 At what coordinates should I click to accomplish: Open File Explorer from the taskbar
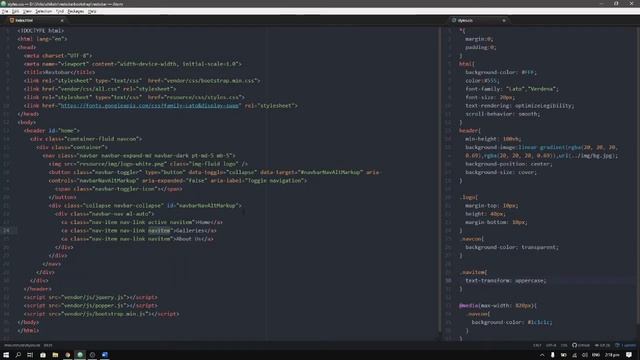coord(55,355)
